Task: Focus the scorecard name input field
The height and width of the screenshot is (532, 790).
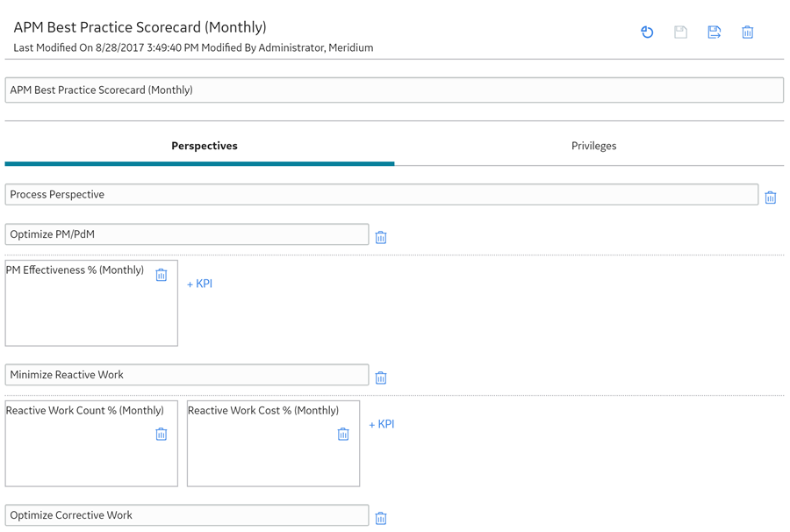Action: pos(394,90)
